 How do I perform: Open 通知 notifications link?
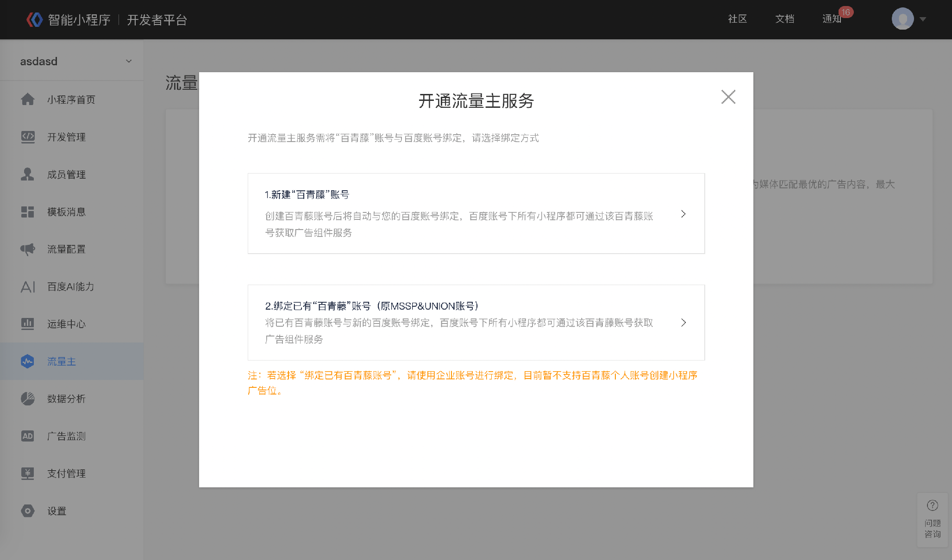[x=832, y=19]
